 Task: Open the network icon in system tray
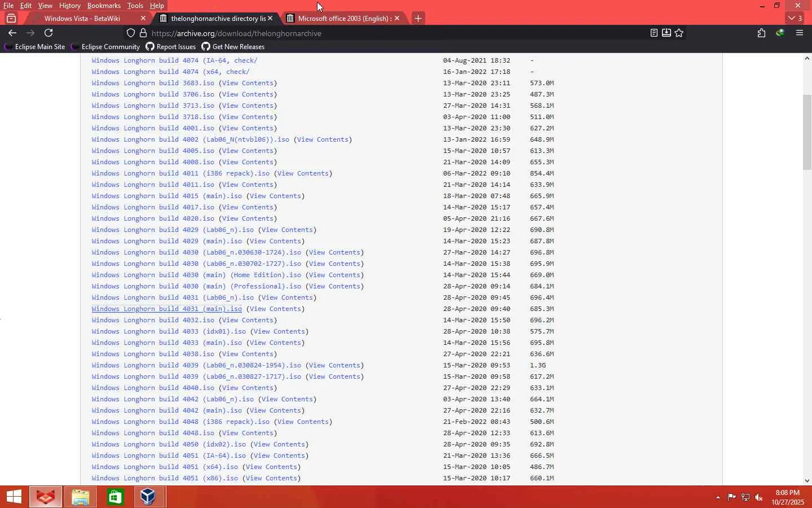click(745, 497)
